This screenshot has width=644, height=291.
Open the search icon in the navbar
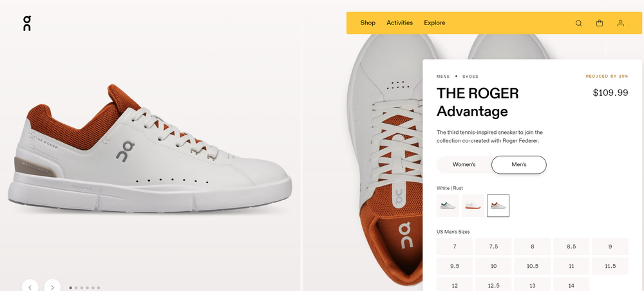coord(578,23)
